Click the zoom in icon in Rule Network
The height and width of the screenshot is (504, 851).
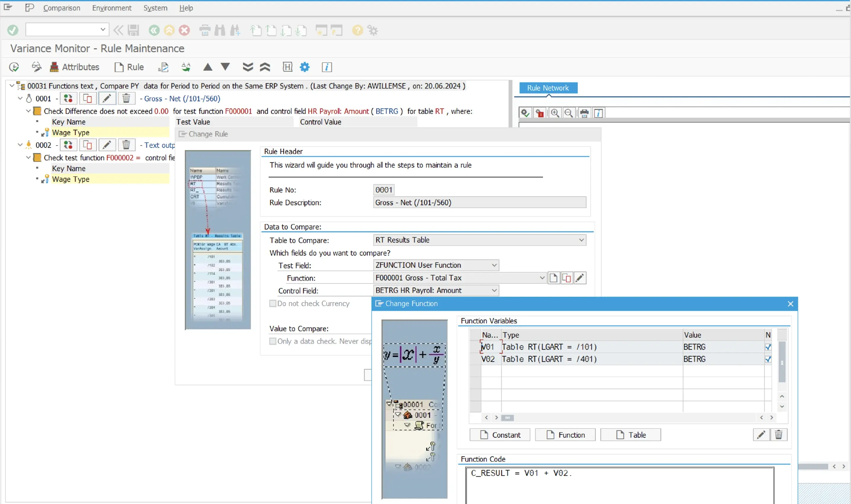(x=555, y=113)
